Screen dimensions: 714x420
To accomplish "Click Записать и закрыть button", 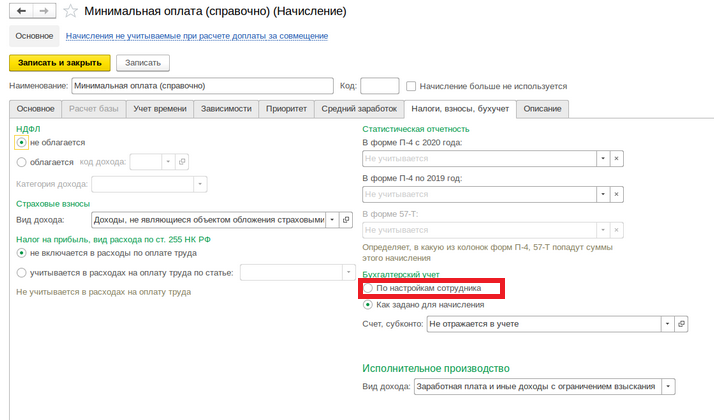I will click(x=60, y=63).
